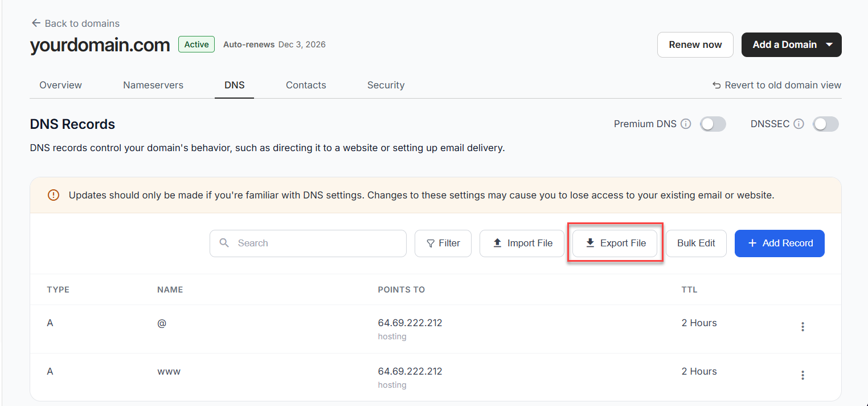
Task: Click the blue Add Record button
Action: pyautogui.click(x=780, y=243)
